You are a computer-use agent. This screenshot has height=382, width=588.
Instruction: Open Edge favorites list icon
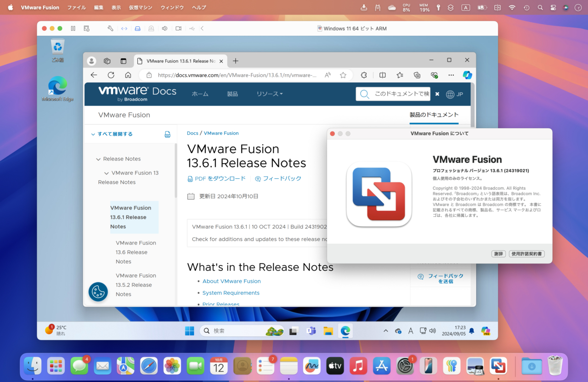400,75
